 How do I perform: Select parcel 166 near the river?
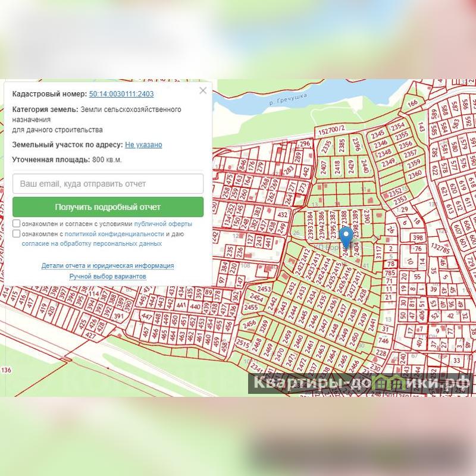click(412, 104)
